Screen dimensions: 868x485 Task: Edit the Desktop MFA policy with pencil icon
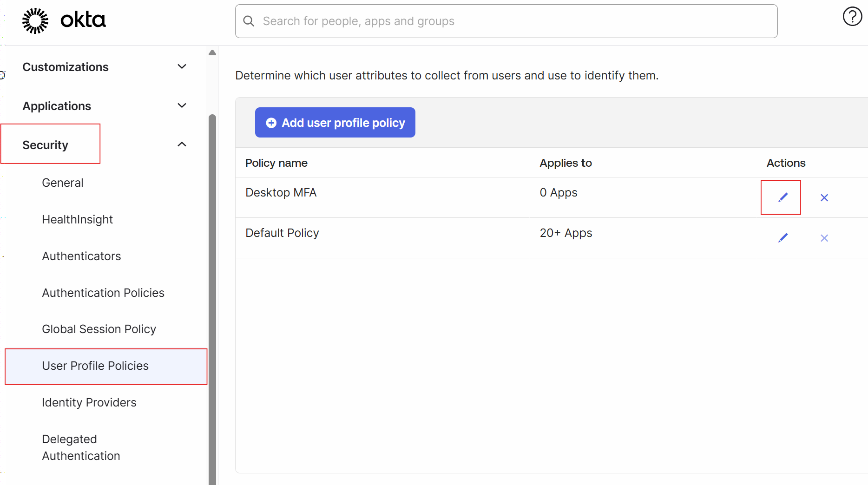click(782, 197)
